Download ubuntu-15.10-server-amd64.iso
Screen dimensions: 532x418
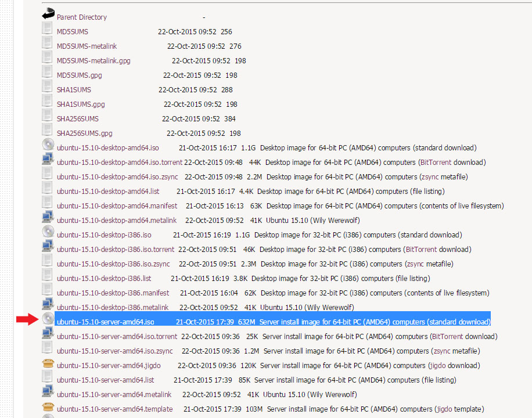(106, 322)
